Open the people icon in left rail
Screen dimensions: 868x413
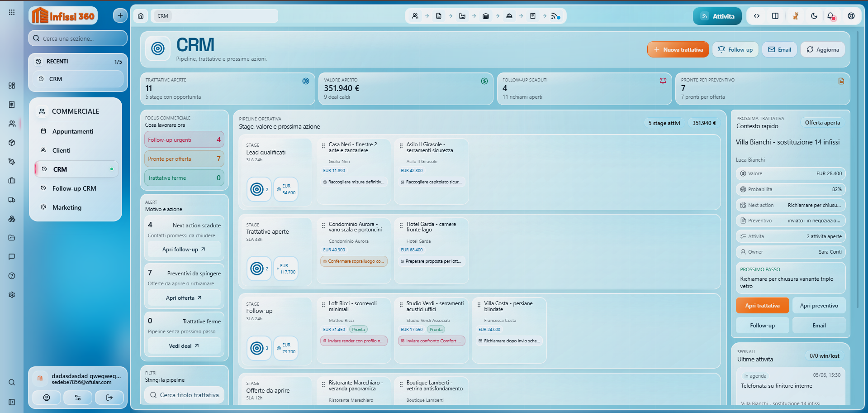coord(12,124)
